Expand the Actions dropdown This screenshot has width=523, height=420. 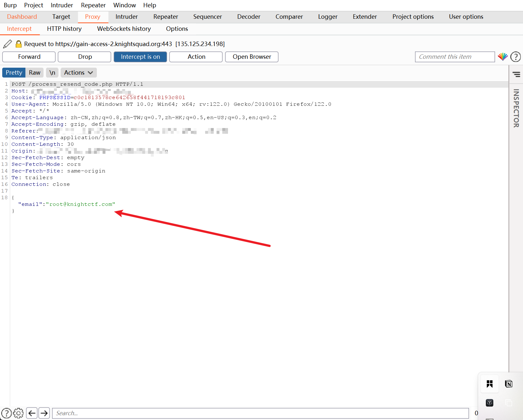coord(78,72)
